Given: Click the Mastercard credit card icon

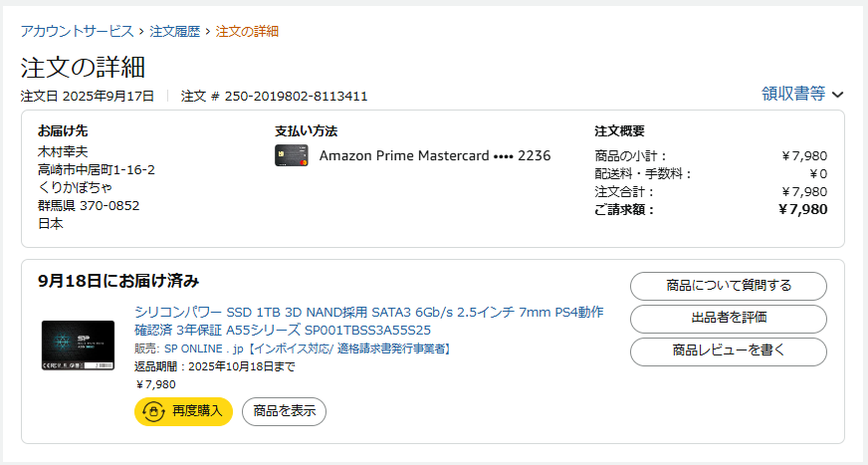Looking at the screenshot, I should 291,155.
